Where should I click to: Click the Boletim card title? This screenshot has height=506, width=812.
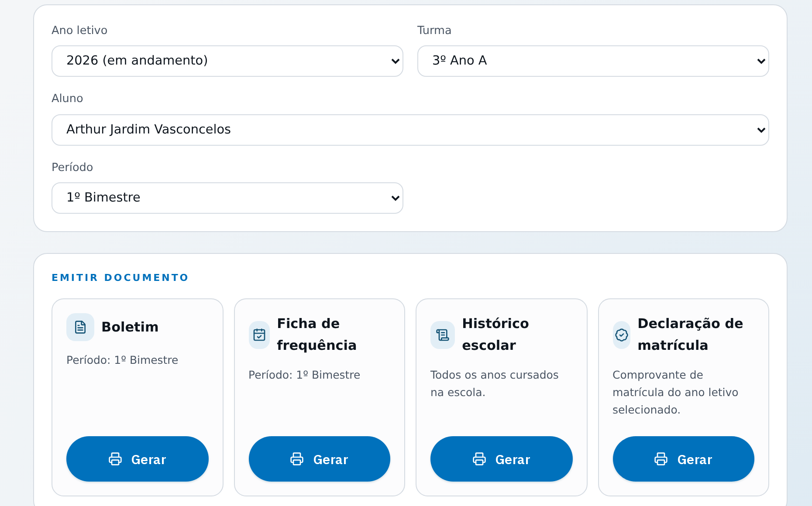click(x=130, y=327)
